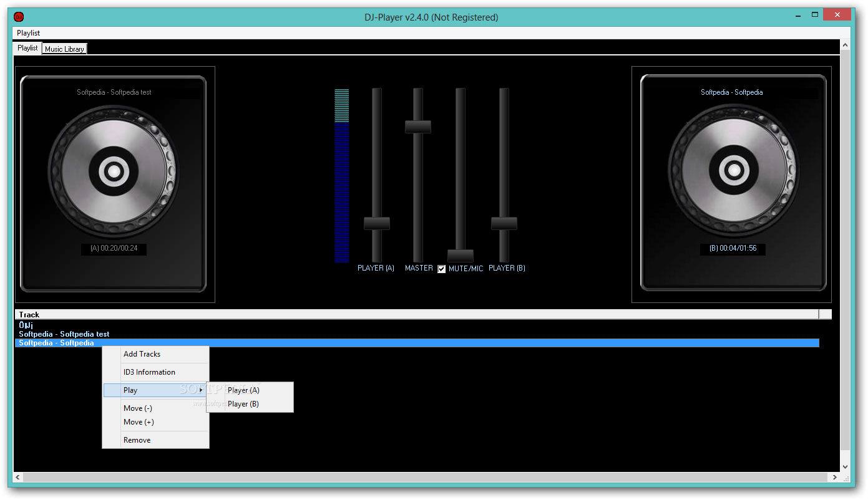The image size is (868, 500).
Task: Choose Player (A) from the Play submenu
Action: [x=243, y=390]
